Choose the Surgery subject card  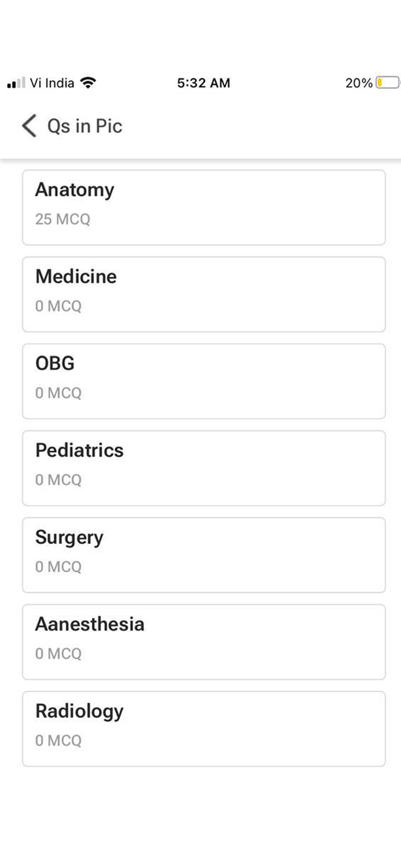point(204,554)
